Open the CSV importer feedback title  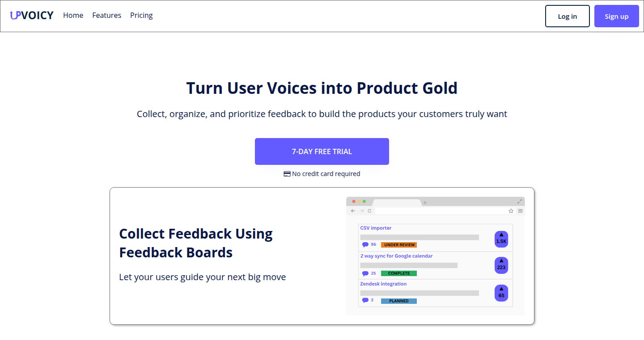(x=376, y=228)
